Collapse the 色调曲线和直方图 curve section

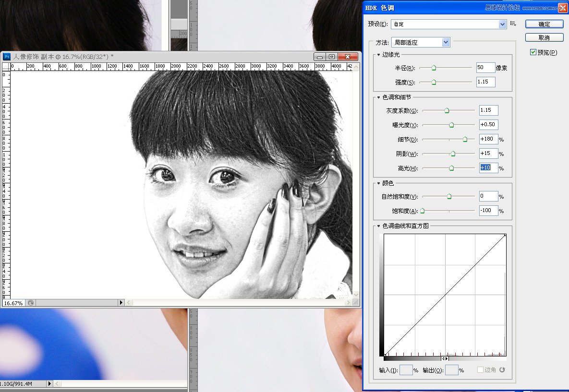[x=377, y=226]
